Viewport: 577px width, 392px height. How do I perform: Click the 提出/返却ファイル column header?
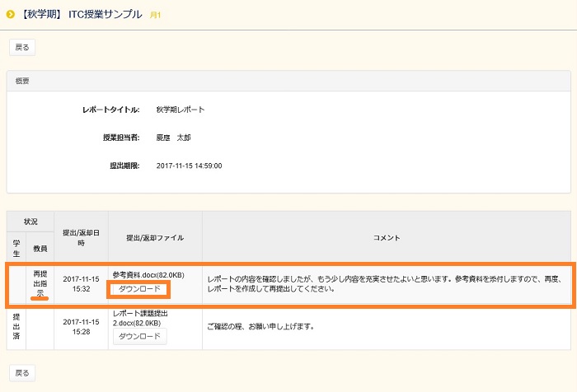pos(154,238)
